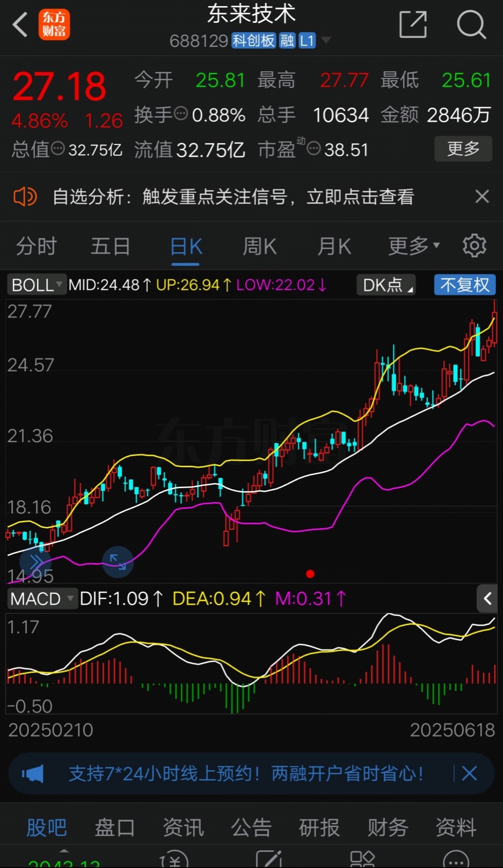Tap the M:0.31 reading
This screenshot has height=868, width=503.
[x=311, y=598]
